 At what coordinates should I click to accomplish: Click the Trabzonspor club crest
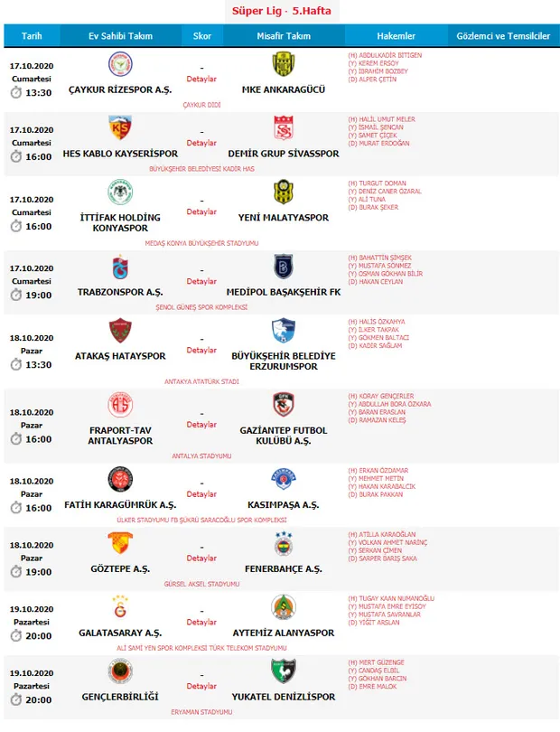[120, 267]
